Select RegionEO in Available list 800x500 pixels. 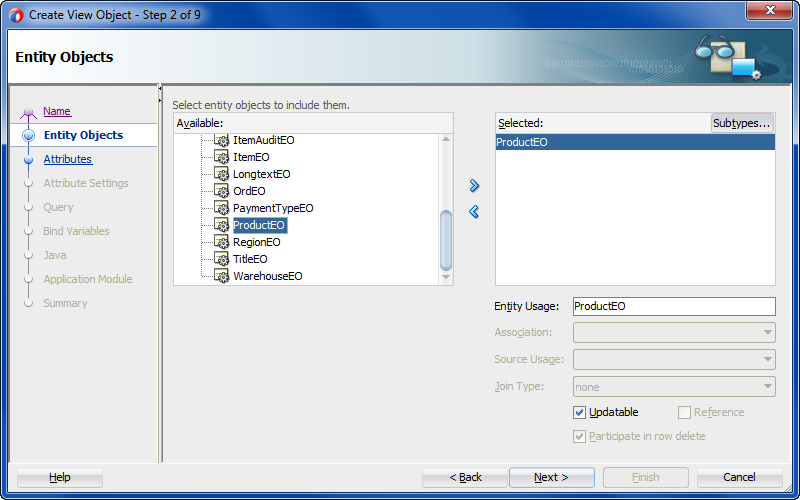tap(257, 242)
